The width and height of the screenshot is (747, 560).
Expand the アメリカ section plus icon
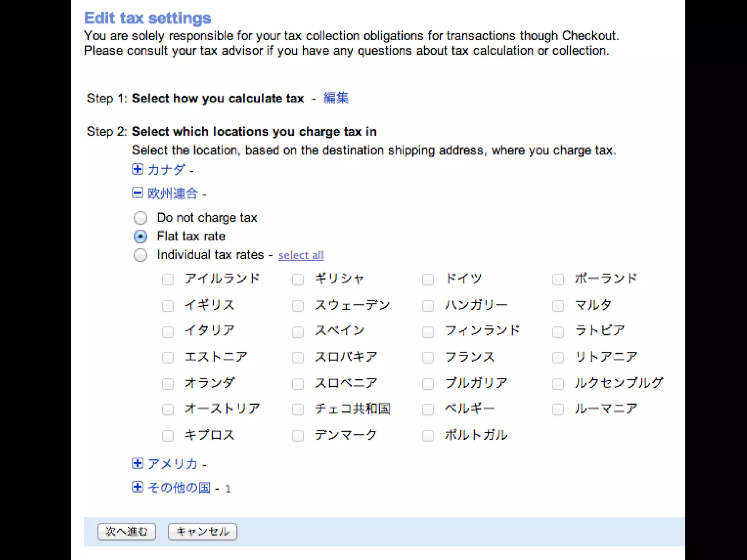point(138,463)
